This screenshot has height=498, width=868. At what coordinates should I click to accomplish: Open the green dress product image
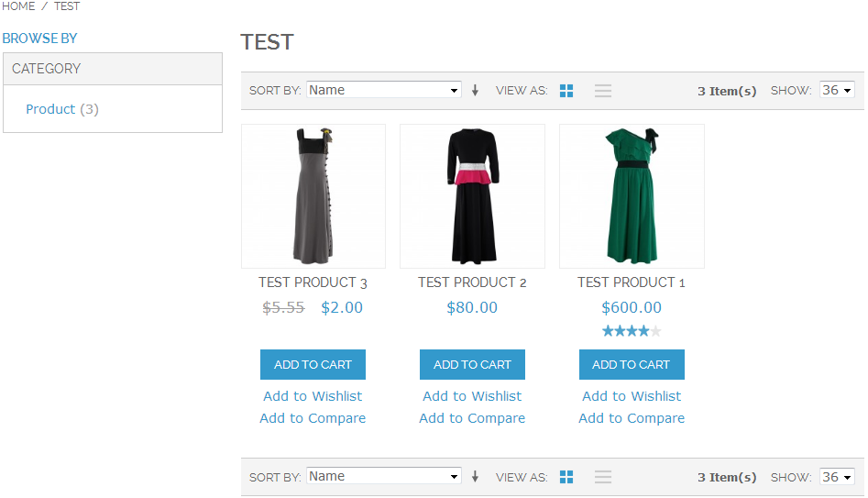(x=632, y=196)
